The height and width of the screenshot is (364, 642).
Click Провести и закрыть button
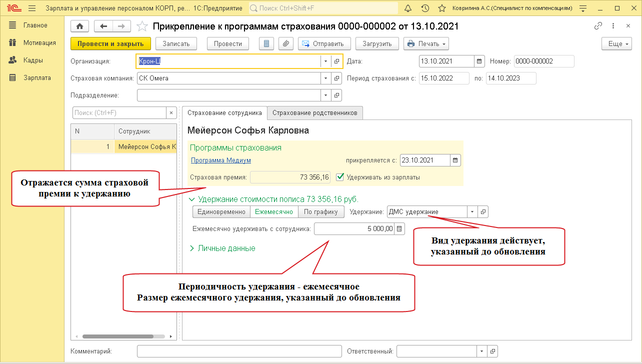[x=110, y=43]
